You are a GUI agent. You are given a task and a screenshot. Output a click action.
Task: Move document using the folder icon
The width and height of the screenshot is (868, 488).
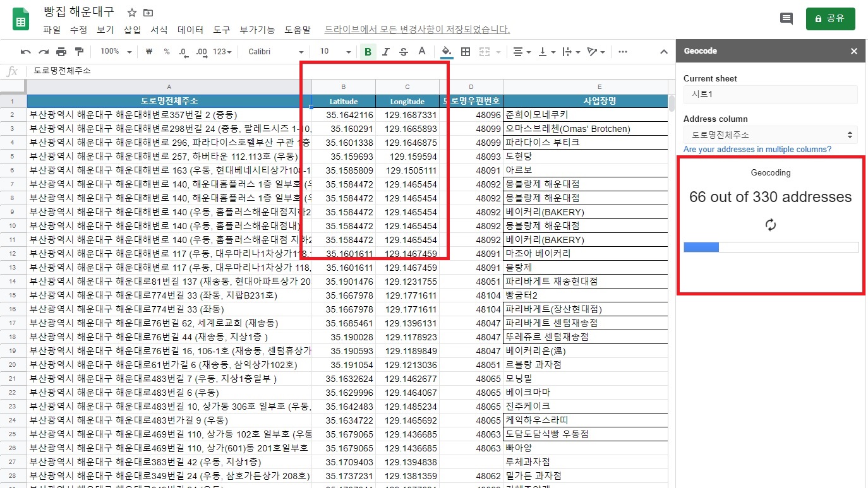click(148, 13)
